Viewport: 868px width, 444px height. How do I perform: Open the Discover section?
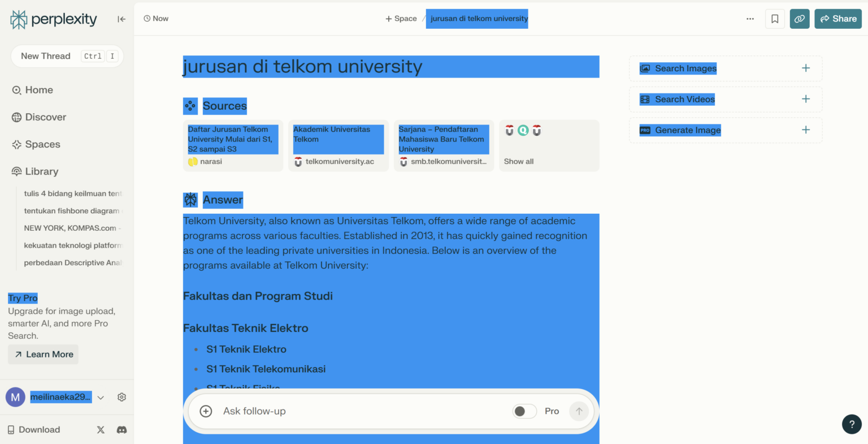point(45,117)
